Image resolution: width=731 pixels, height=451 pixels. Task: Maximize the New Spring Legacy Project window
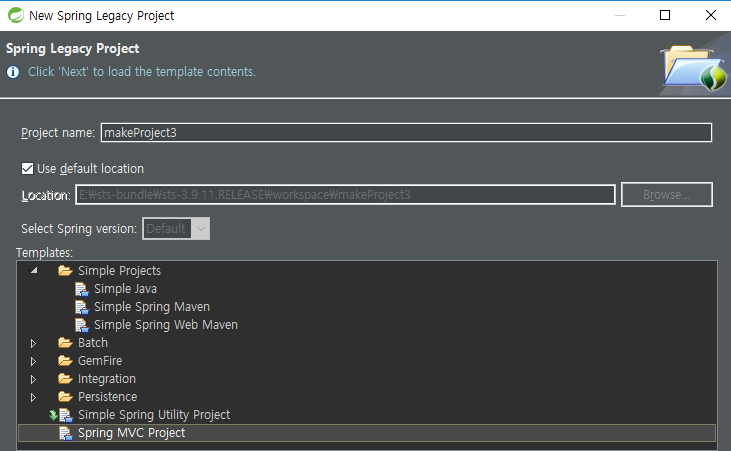[665, 15]
